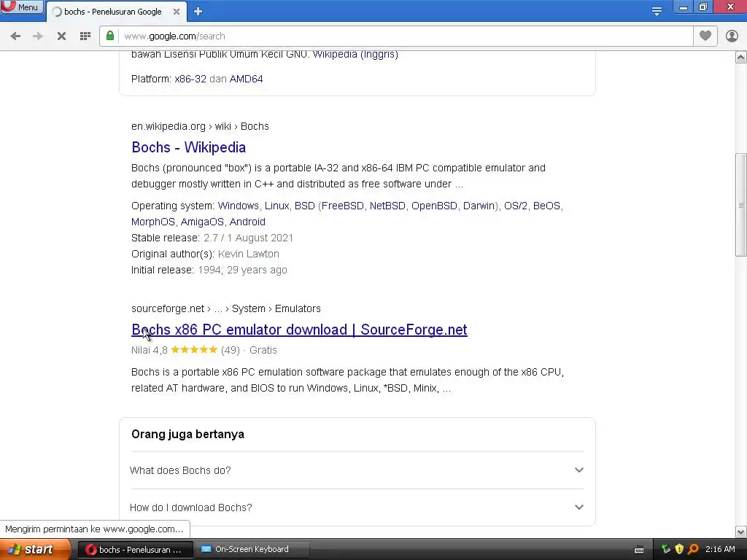
Task: Click the browser forward arrow
Action: click(38, 36)
